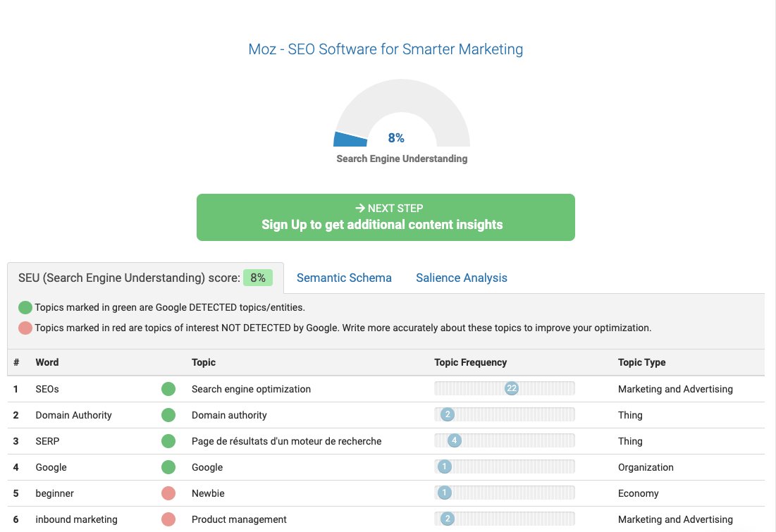Click the red status dot for beginner

(x=168, y=493)
